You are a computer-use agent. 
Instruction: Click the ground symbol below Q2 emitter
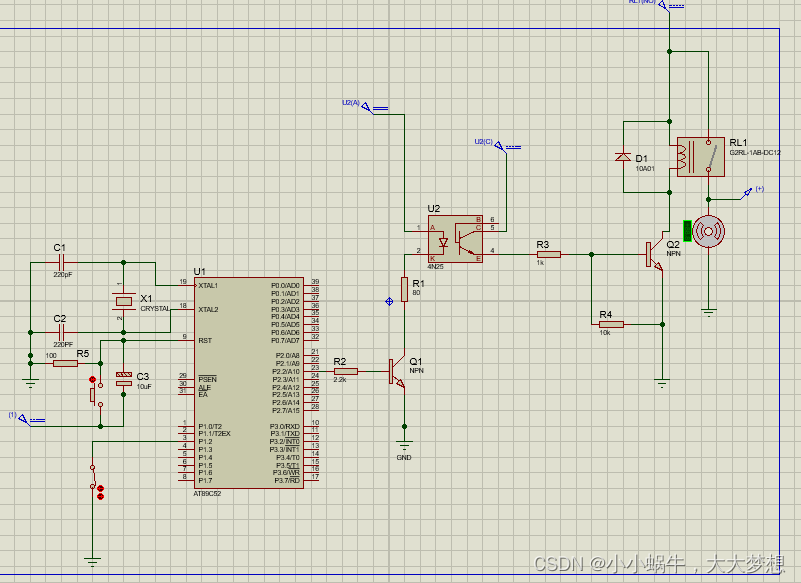[x=662, y=383]
